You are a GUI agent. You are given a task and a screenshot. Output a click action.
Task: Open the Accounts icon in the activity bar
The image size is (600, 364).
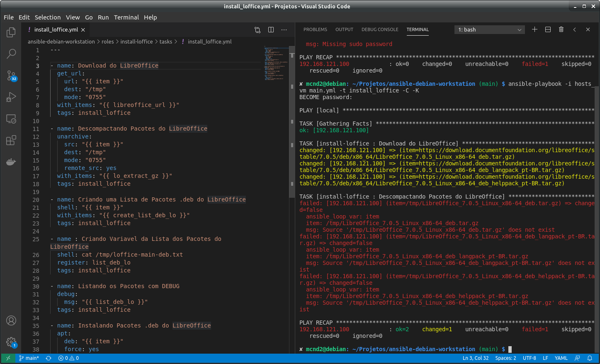(x=11, y=320)
